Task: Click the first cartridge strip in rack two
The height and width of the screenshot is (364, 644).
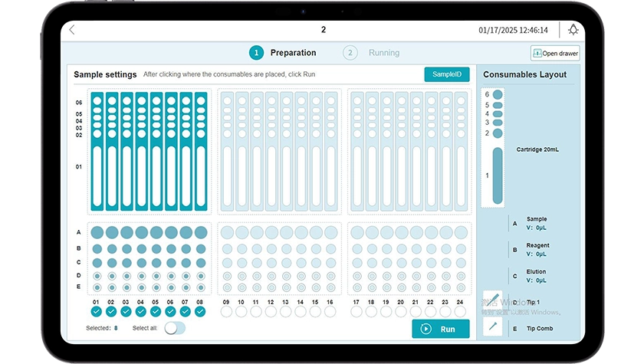Action: click(x=227, y=151)
